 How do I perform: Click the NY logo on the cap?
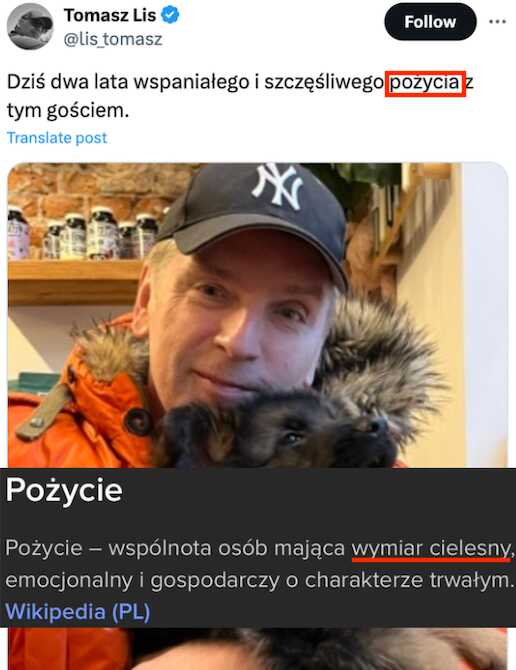coord(278,185)
